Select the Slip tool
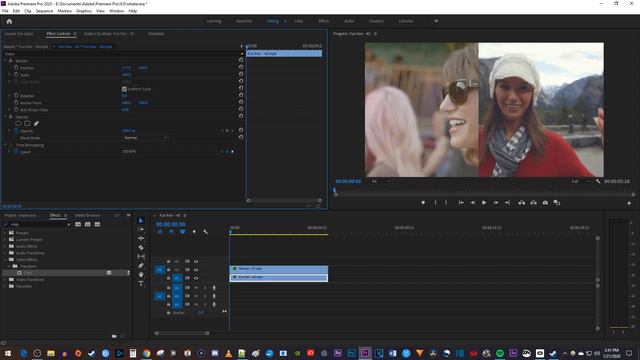 click(141, 256)
